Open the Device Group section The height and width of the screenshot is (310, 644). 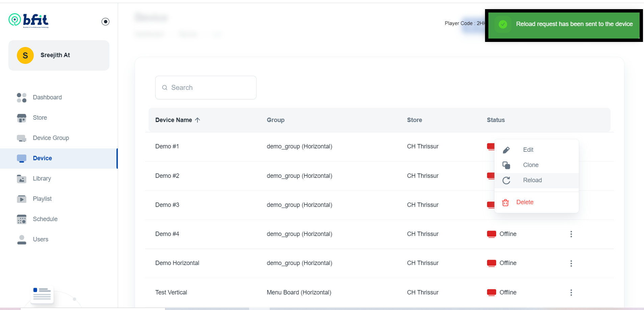pos(51,138)
